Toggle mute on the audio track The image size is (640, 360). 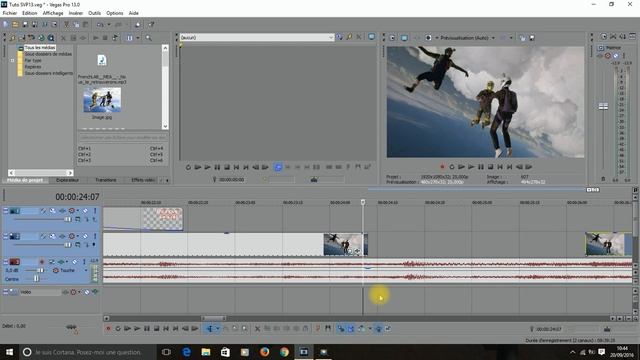74,262
